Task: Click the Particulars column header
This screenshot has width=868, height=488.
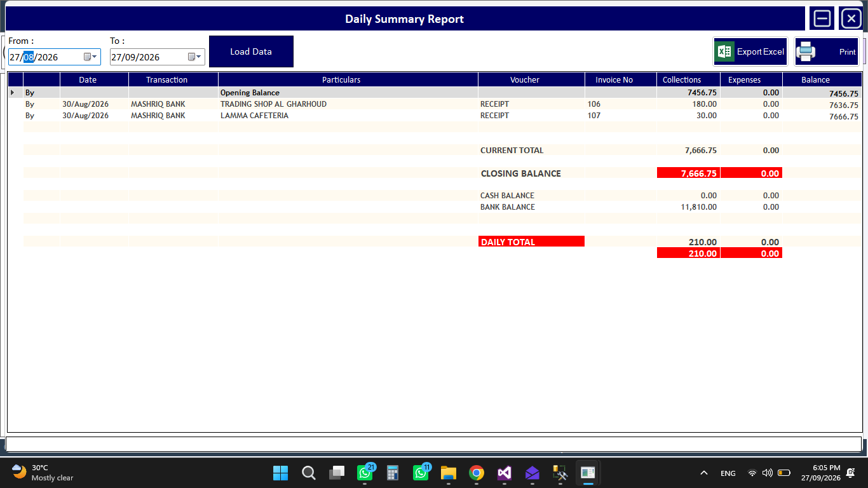Action: coord(348,79)
